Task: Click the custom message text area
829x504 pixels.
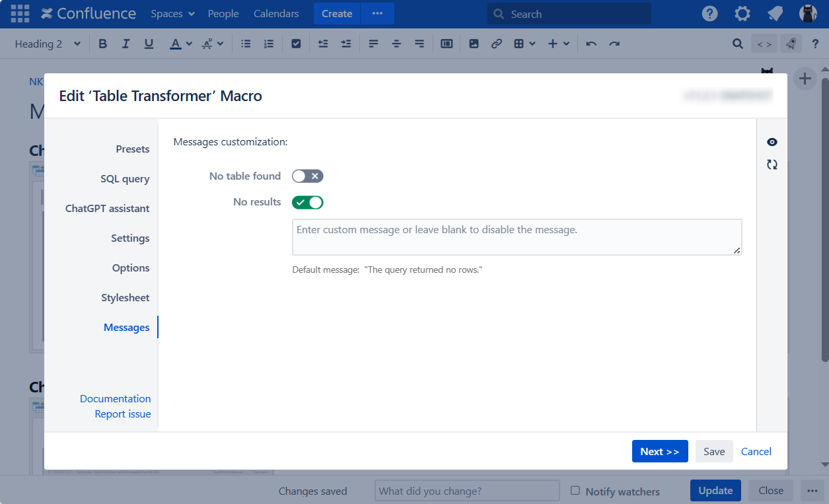Action: click(x=516, y=236)
